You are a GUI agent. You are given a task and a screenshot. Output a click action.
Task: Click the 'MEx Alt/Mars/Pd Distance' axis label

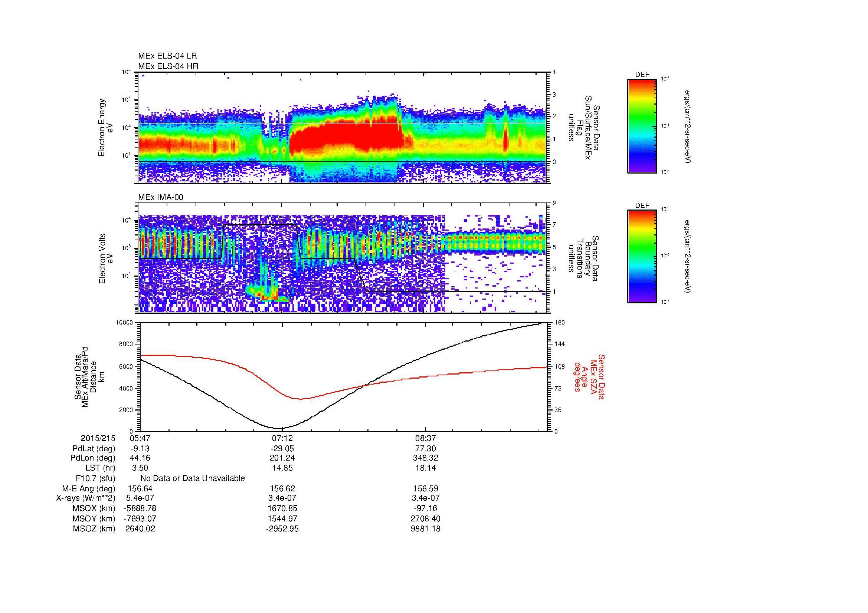88,376
